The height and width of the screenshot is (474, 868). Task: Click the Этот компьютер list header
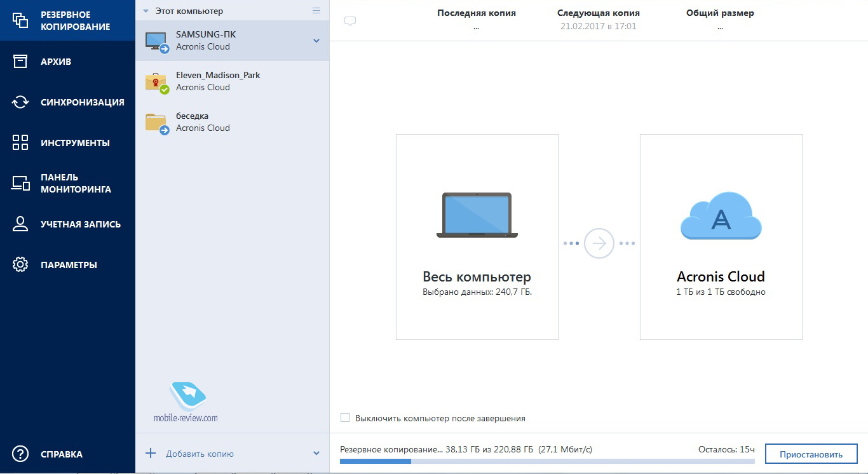click(x=189, y=11)
